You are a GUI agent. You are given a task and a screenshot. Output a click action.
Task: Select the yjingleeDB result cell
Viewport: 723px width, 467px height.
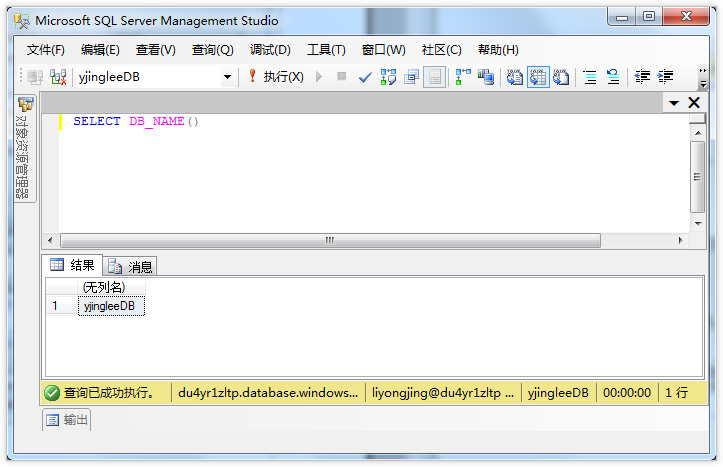(x=111, y=306)
